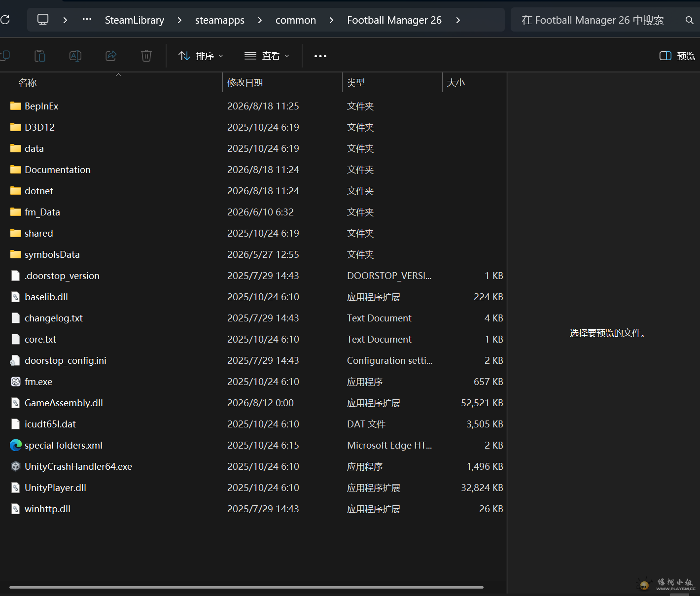Click the UnityCrashHandler64.exe Unity icon

click(x=16, y=466)
